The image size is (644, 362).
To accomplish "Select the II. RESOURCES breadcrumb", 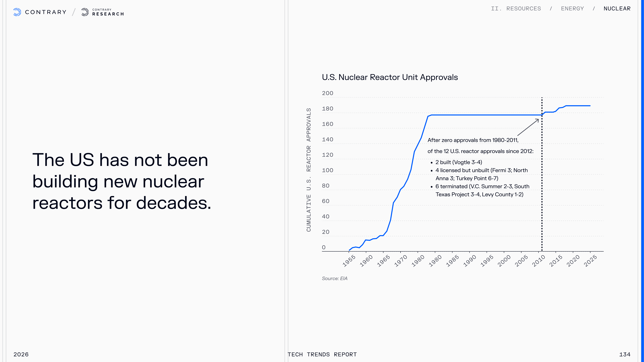I will 516,9.
